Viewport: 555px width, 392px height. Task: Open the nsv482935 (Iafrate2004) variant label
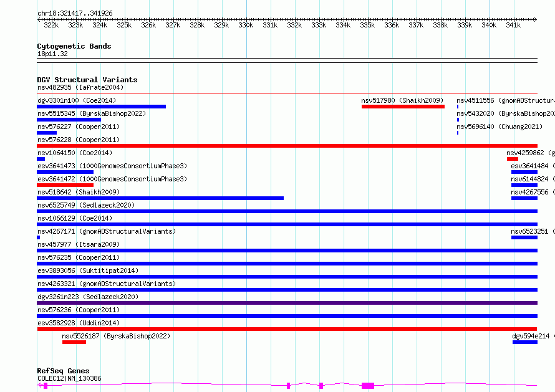(80, 87)
